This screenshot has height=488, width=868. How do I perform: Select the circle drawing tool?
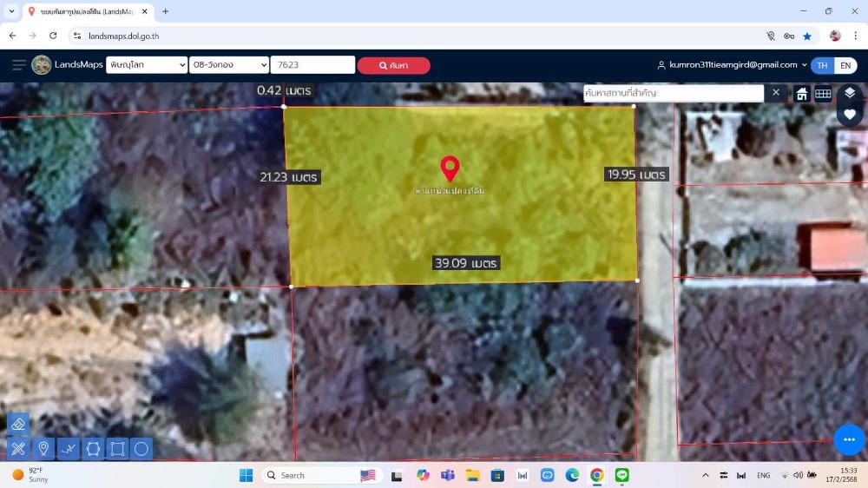coord(141,448)
